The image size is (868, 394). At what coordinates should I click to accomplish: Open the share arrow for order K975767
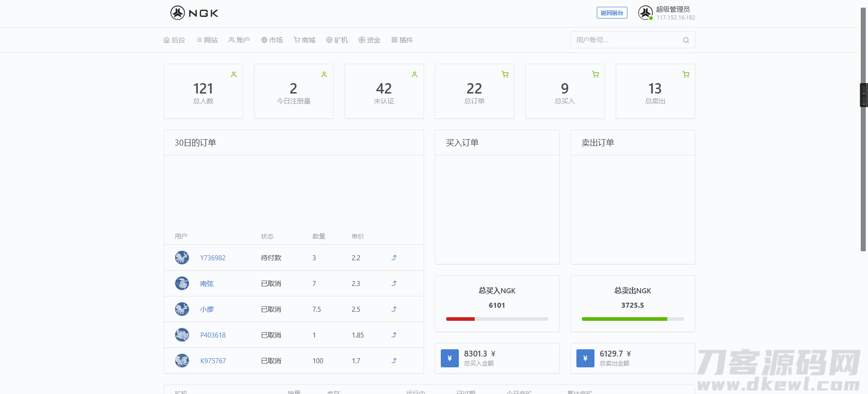click(x=394, y=361)
